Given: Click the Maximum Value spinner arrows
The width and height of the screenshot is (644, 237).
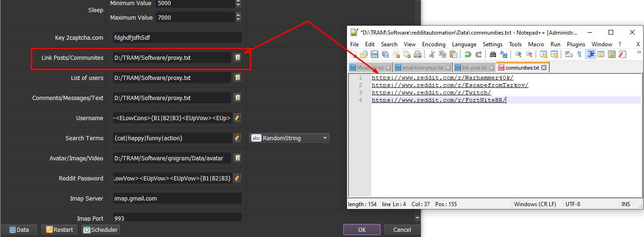Looking at the screenshot, I should [238, 17].
